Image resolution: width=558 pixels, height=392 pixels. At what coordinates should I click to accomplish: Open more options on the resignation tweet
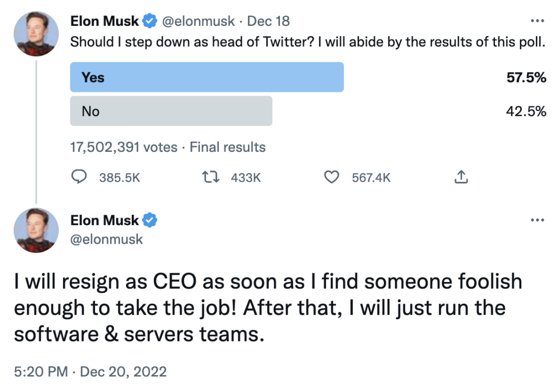point(538,221)
